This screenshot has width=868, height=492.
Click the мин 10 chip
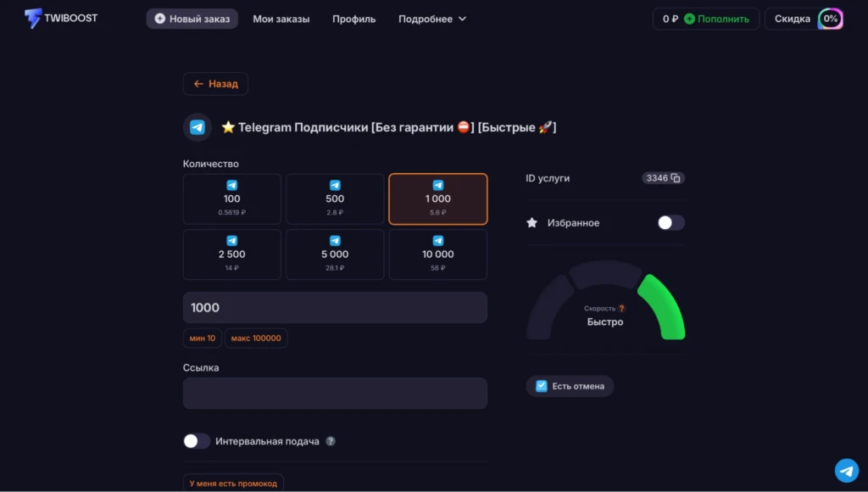point(202,338)
